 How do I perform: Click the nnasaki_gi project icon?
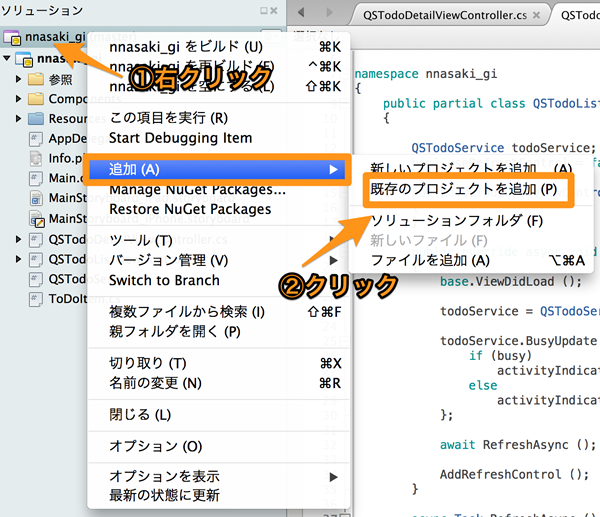point(24,59)
